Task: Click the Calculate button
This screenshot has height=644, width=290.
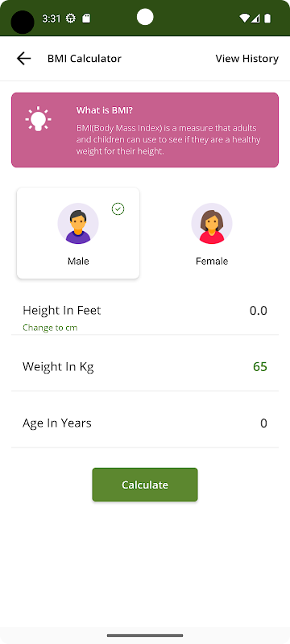Action: coord(145,485)
